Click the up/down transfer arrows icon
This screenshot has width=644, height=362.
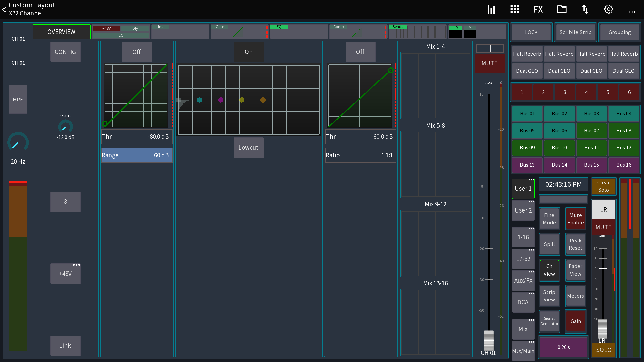point(585,9)
